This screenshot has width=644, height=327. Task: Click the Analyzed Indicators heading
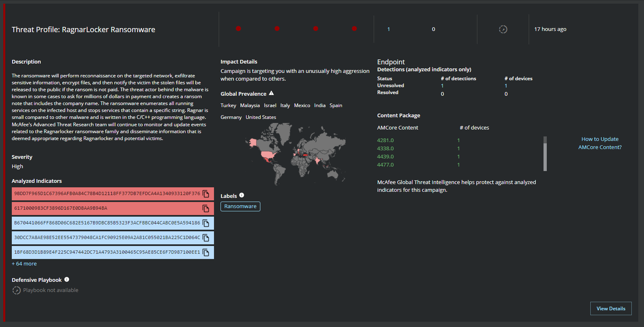37,181
